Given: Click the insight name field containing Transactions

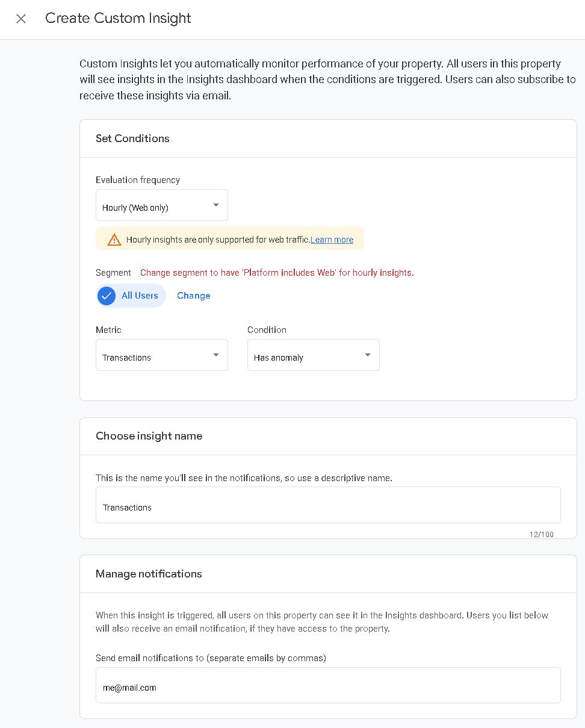Looking at the screenshot, I should coord(328,505).
